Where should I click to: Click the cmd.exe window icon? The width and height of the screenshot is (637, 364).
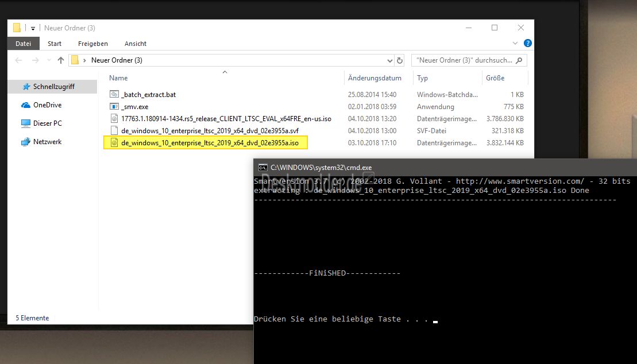[x=263, y=168]
